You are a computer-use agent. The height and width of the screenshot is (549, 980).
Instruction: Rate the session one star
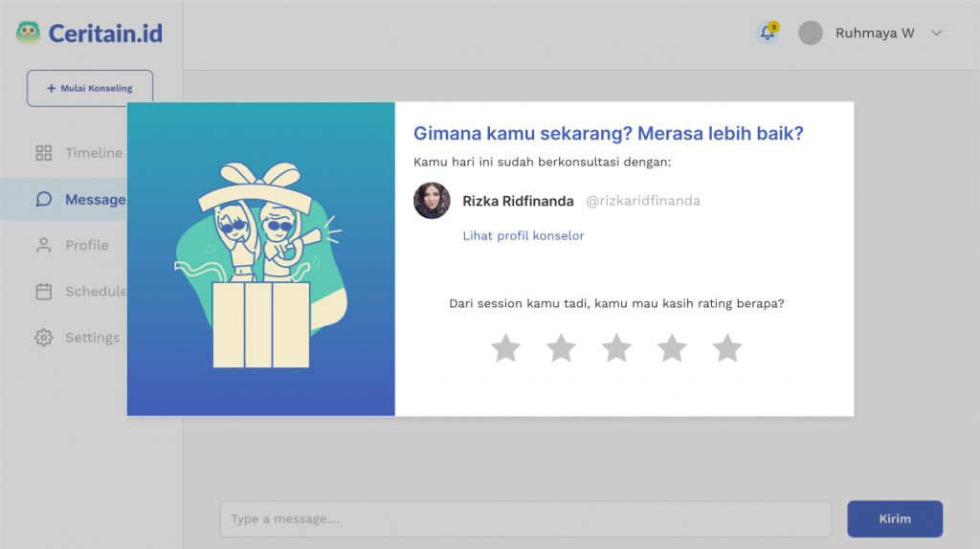tap(505, 348)
